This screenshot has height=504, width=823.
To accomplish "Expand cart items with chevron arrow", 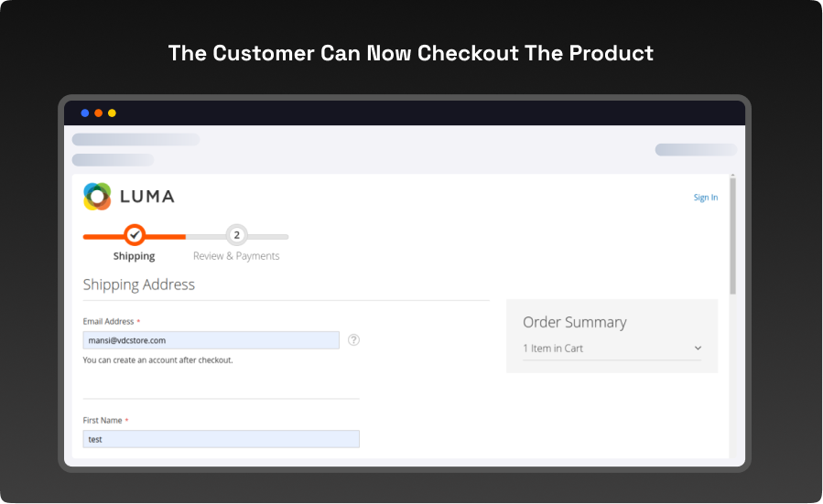I will coord(698,349).
